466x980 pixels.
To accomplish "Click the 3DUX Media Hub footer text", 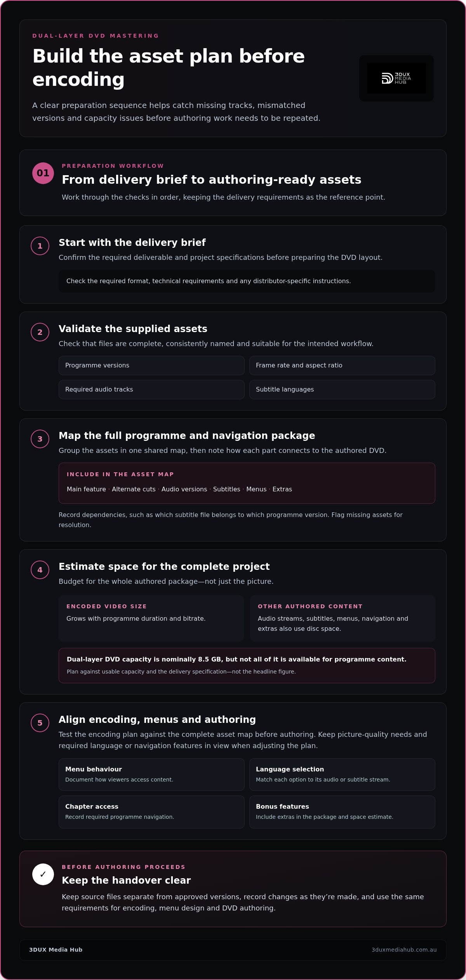I will tap(56, 950).
